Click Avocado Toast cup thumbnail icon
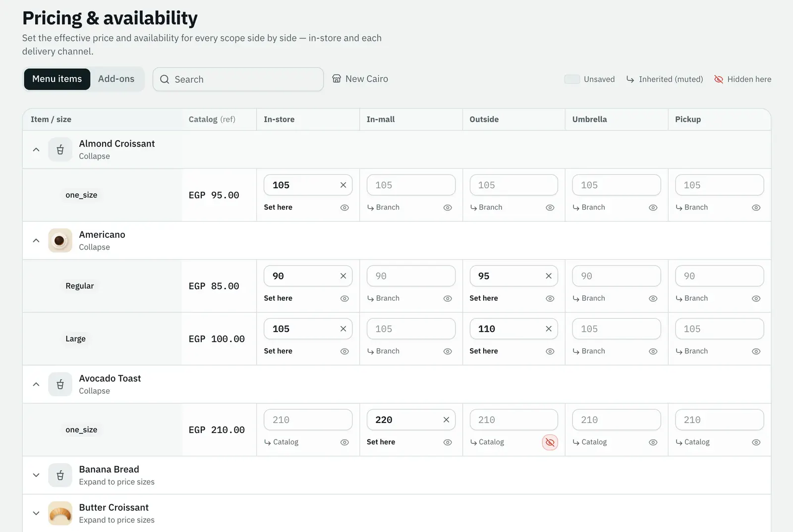This screenshot has height=532, width=793. (60, 384)
